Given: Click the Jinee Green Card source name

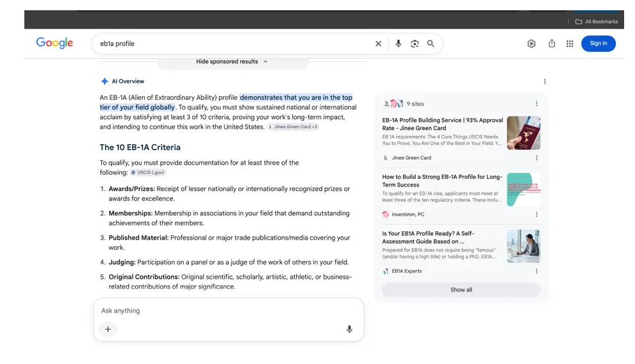Looking at the screenshot, I should (x=411, y=158).
